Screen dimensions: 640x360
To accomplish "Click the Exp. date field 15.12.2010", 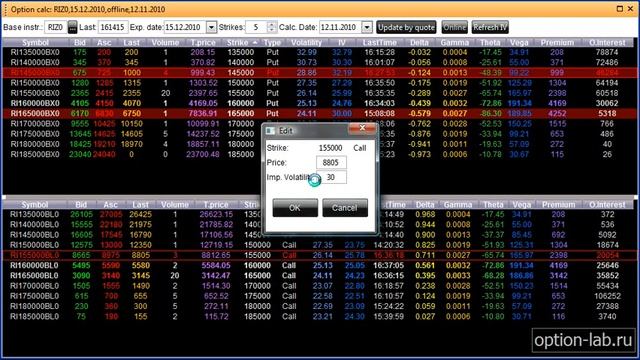I will 185,27.
